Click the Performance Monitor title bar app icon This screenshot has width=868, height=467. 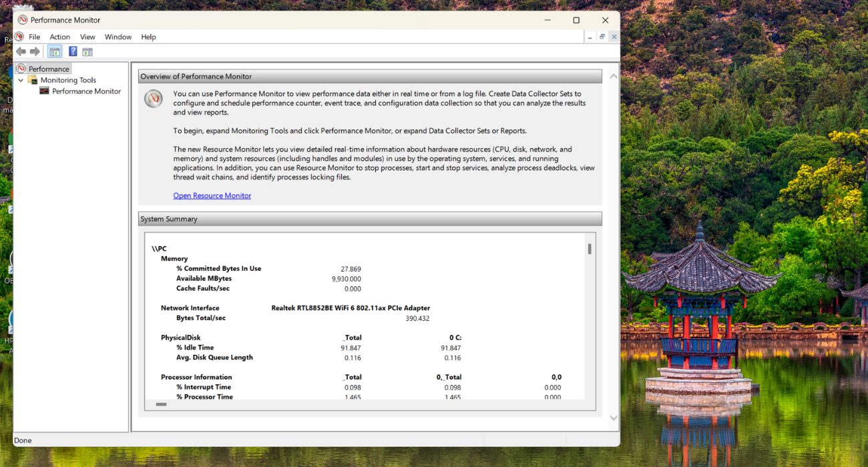click(x=23, y=20)
